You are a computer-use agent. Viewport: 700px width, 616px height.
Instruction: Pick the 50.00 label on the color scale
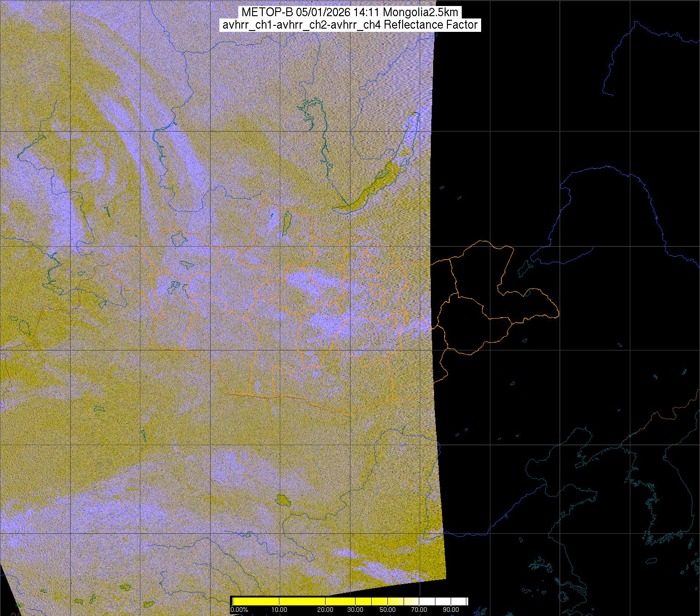point(388,610)
